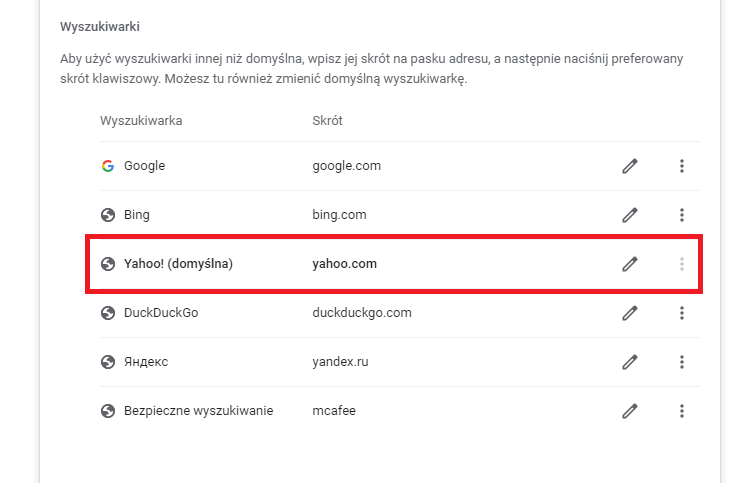
Task: Click the Skrót column header
Action: click(327, 121)
